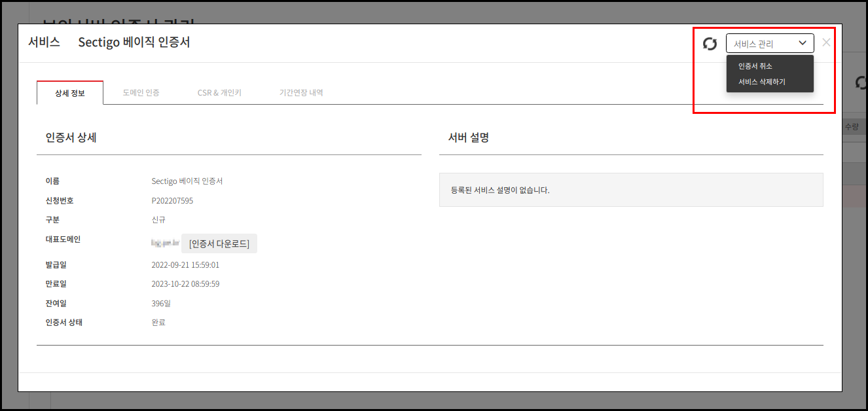Go to the CSR & 개인키 tab
The height and width of the screenshot is (411, 868).
tap(219, 93)
